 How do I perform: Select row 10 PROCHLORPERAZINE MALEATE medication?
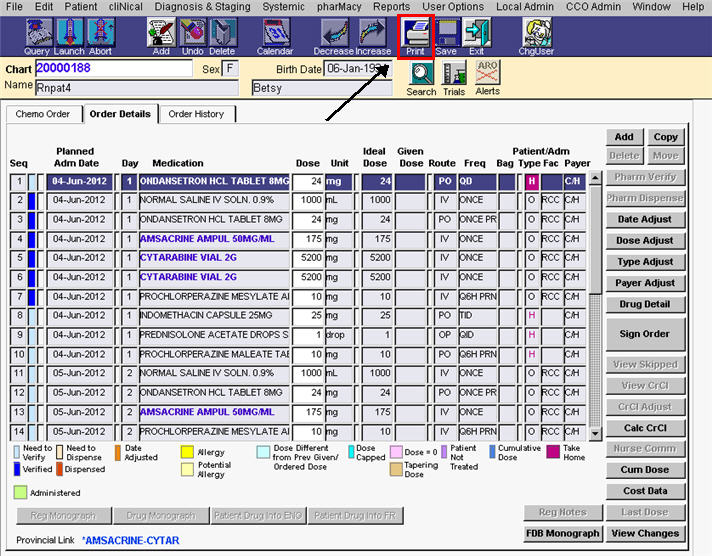point(214,354)
